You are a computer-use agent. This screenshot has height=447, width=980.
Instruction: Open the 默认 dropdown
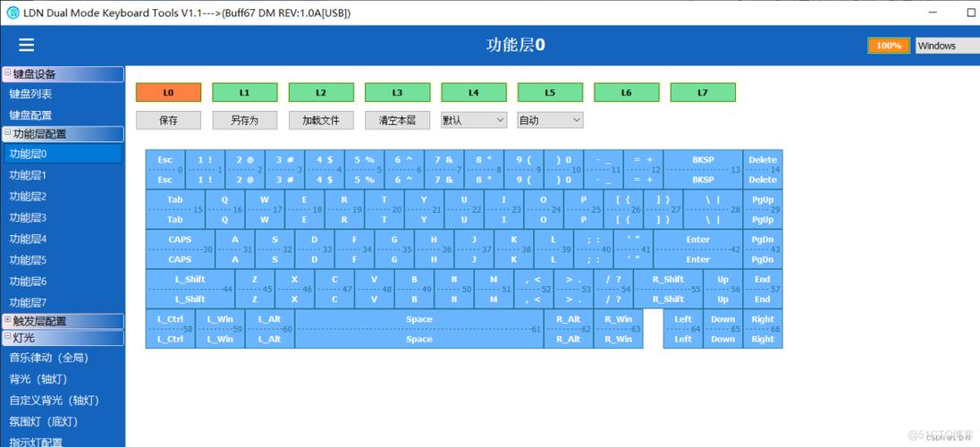tap(474, 120)
